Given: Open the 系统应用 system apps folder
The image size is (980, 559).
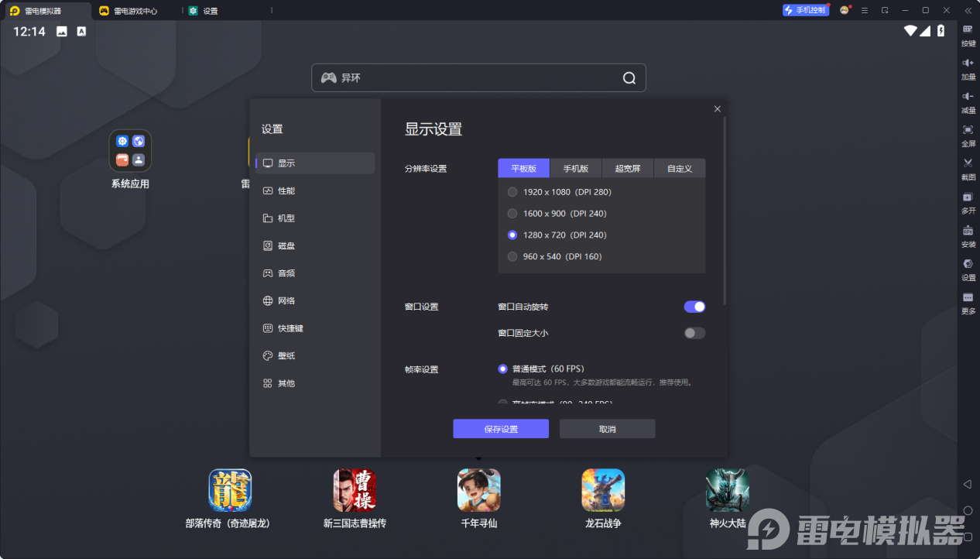Looking at the screenshot, I should (x=130, y=151).
